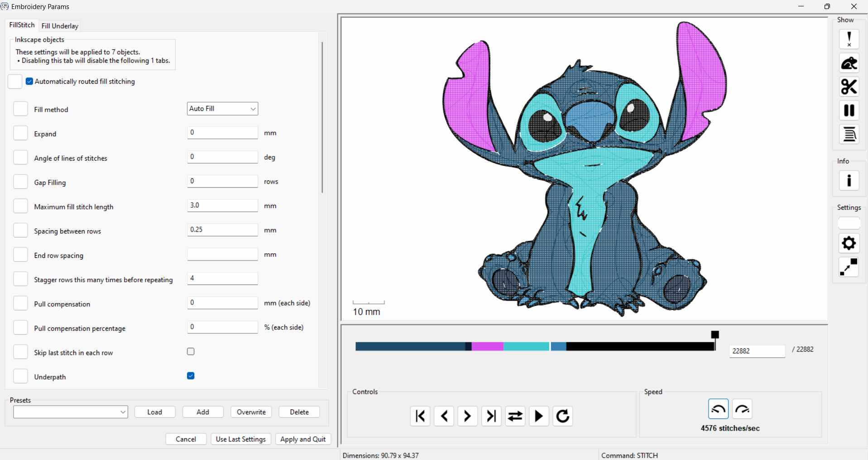The height and width of the screenshot is (460, 868).
Task: Open the Presets combo box
Action: click(x=71, y=412)
